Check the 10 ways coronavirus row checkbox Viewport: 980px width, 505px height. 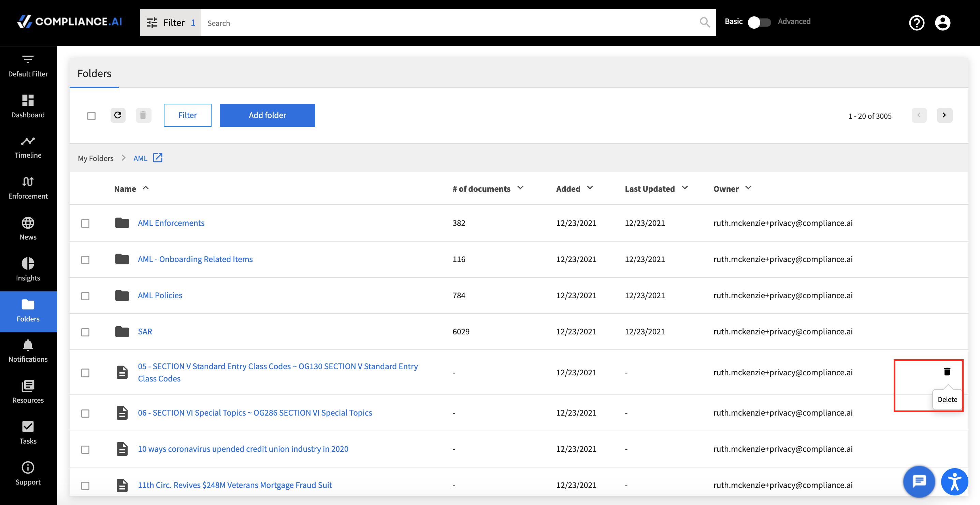pos(85,450)
